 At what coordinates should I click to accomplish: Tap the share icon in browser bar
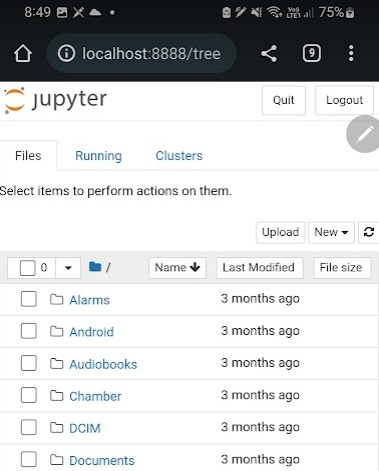(269, 53)
